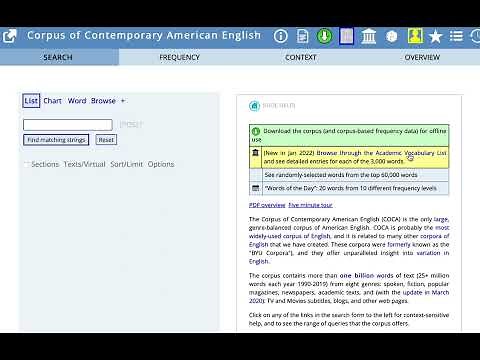The height and width of the screenshot is (360, 480).
Task: Click the white star favorites icon
Action: pyautogui.click(x=435, y=36)
